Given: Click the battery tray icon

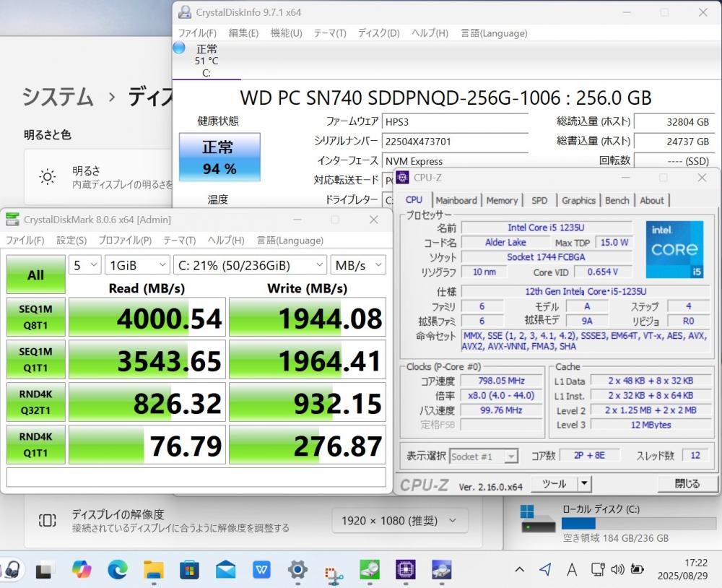Looking at the screenshot, I should coord(638,569).
